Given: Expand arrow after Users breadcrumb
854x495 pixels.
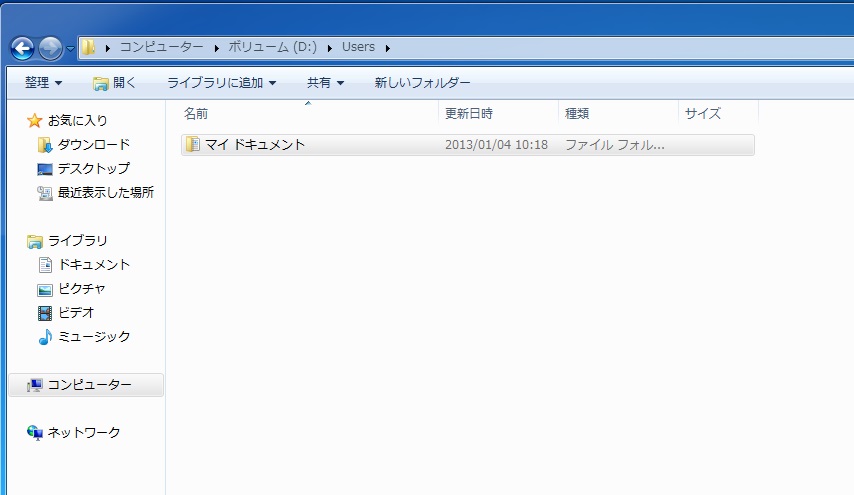Looking at the screenshot, I should tap(388, 48).
